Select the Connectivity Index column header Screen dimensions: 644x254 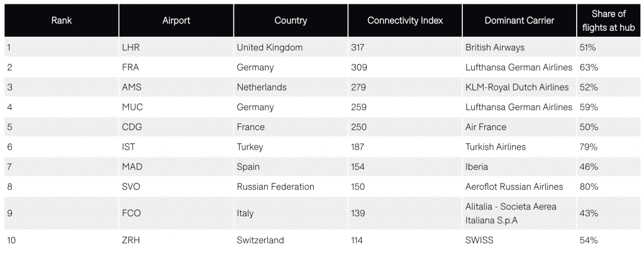pos(405,21)
